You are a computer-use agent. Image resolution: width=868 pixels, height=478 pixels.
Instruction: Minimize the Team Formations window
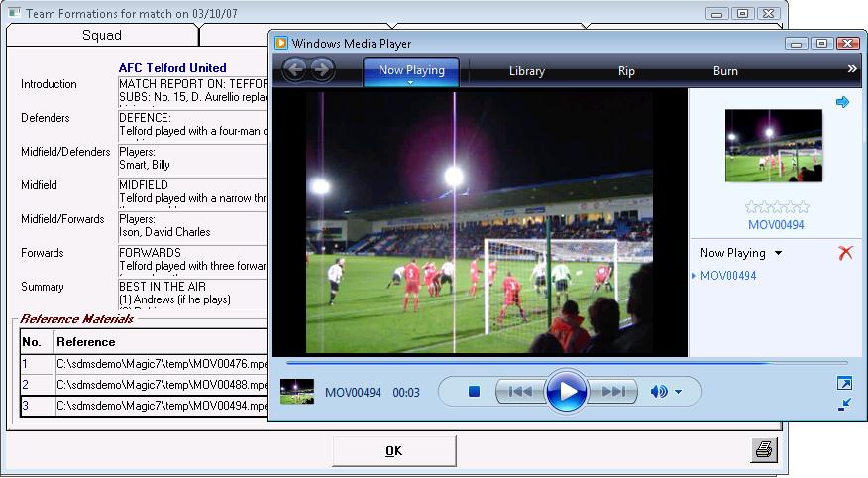click(x=716, y=13)
